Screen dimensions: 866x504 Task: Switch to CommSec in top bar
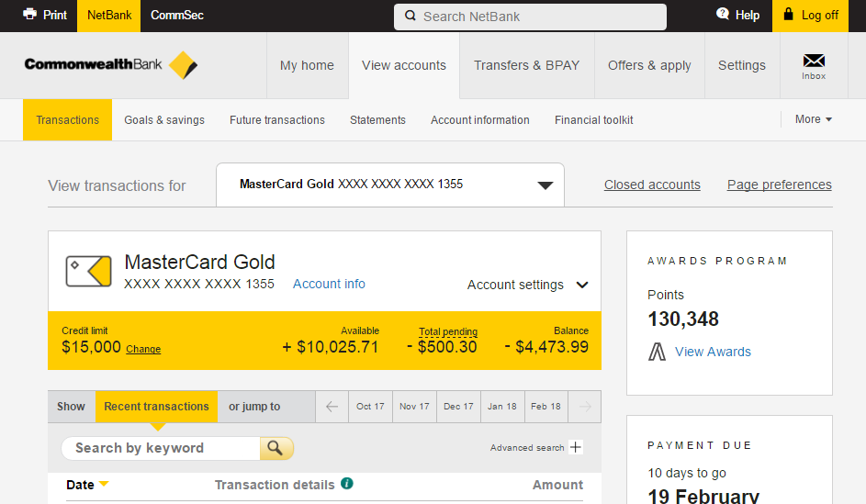coord(176,16)
